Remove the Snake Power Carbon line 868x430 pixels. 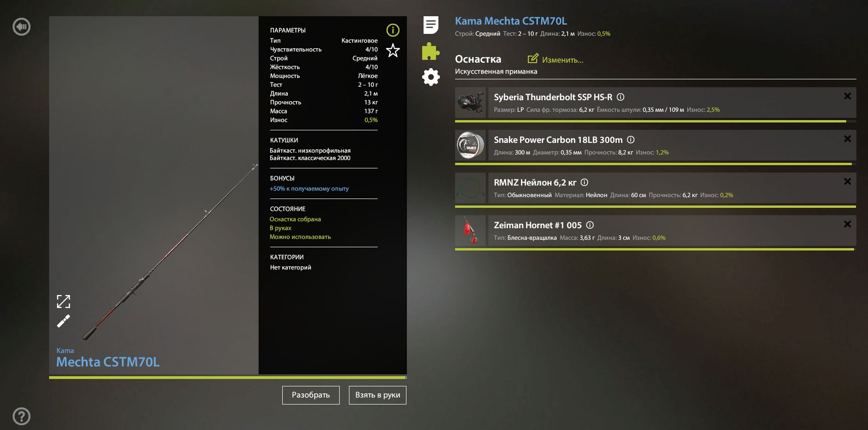tap(848, 139)
